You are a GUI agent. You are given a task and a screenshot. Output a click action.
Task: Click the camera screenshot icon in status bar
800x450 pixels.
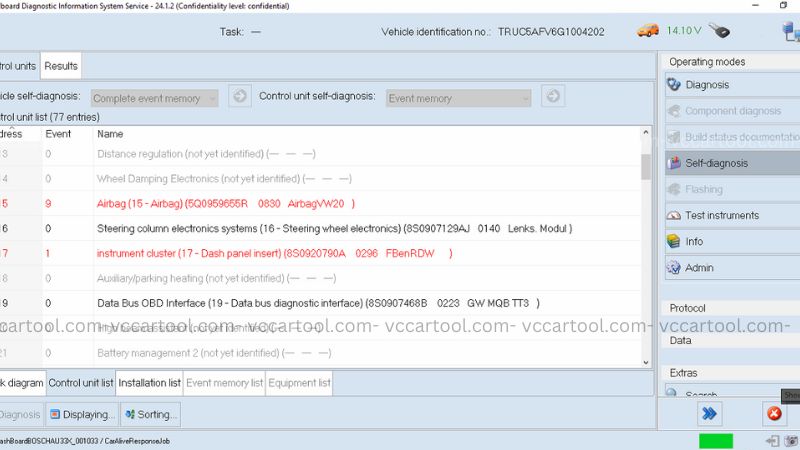pyautogui.click(x=792, y=441)
